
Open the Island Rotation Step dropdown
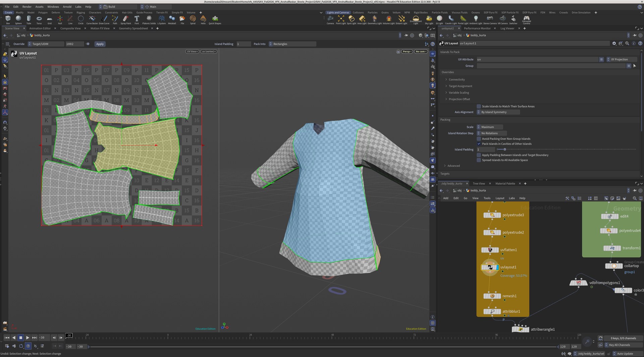pos(491,133)
